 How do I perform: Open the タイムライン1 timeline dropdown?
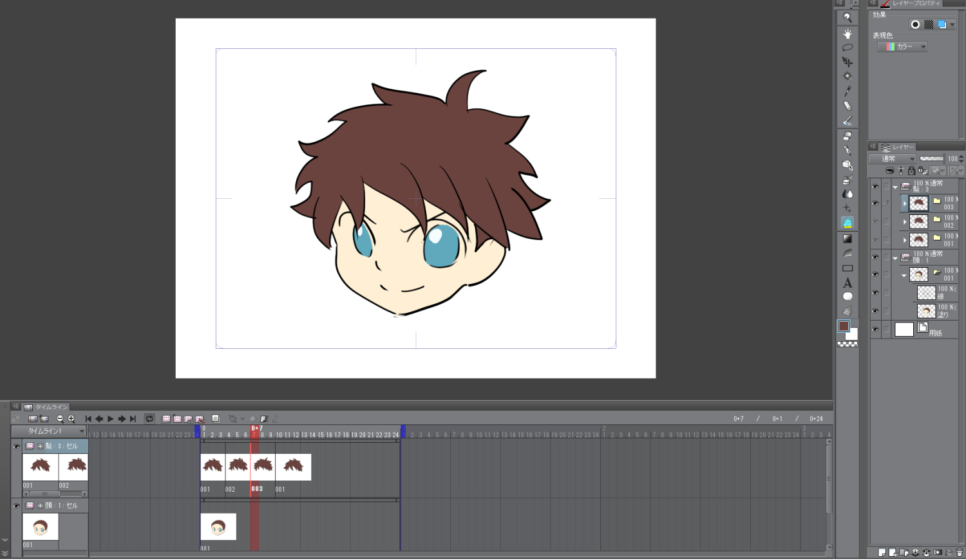(48, 431)
